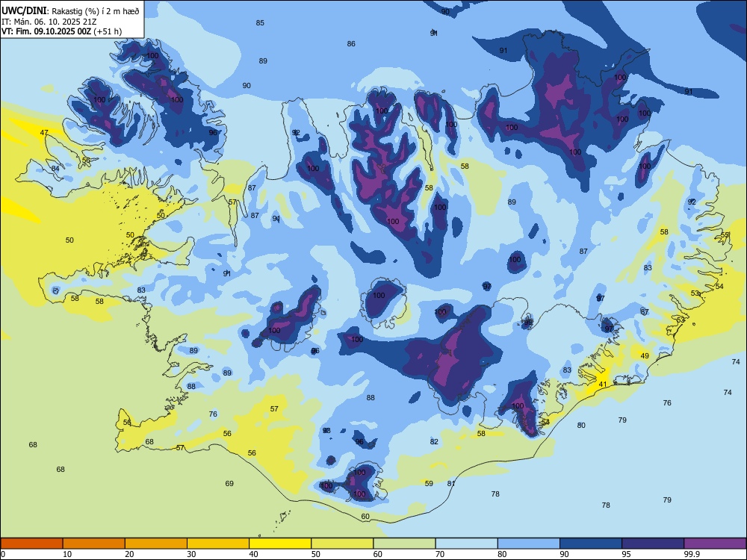The image size is (747, 560).
Task: Click the legend scale label '99.9'
Action: coord(692,554)
